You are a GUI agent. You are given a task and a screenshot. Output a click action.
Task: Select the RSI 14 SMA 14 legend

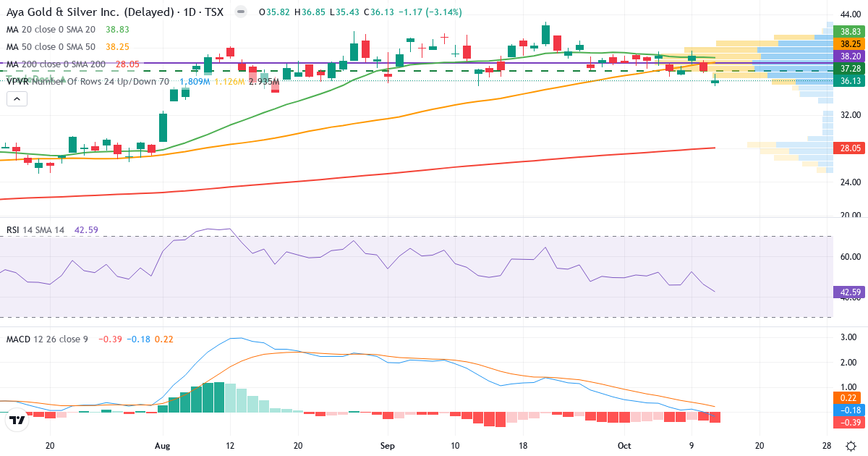35,230
